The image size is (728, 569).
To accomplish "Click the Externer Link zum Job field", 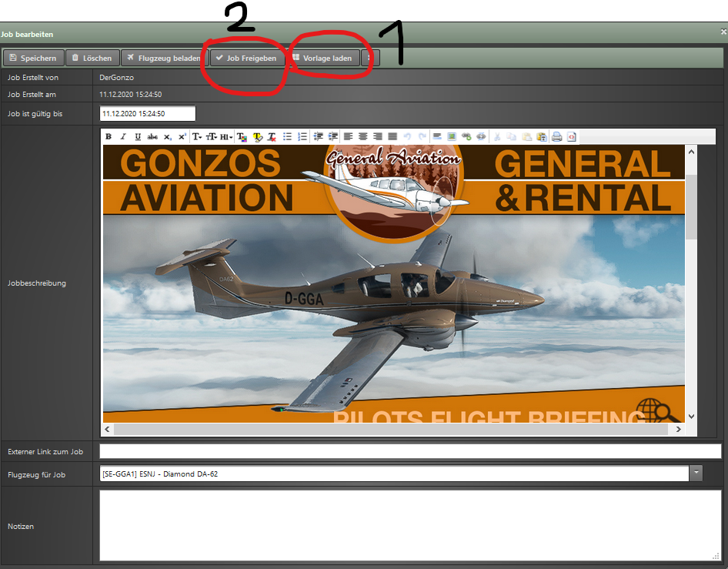I will point(410,451).
